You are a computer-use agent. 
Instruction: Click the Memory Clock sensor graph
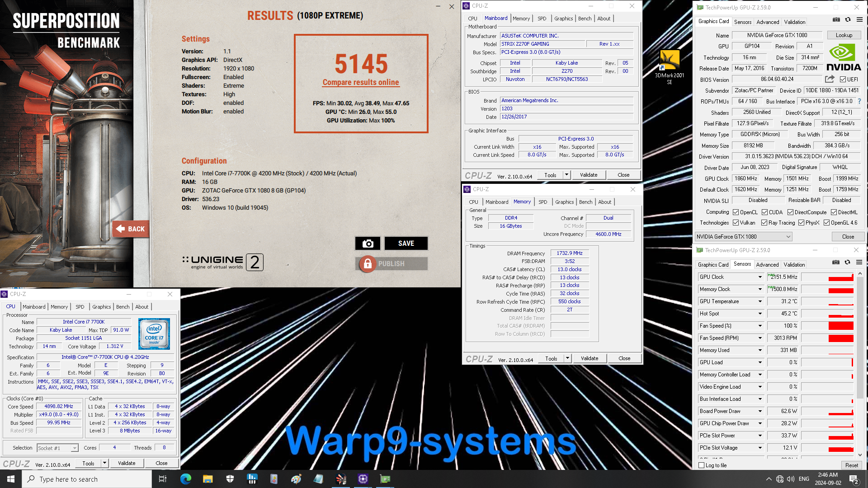pos(827,289)
